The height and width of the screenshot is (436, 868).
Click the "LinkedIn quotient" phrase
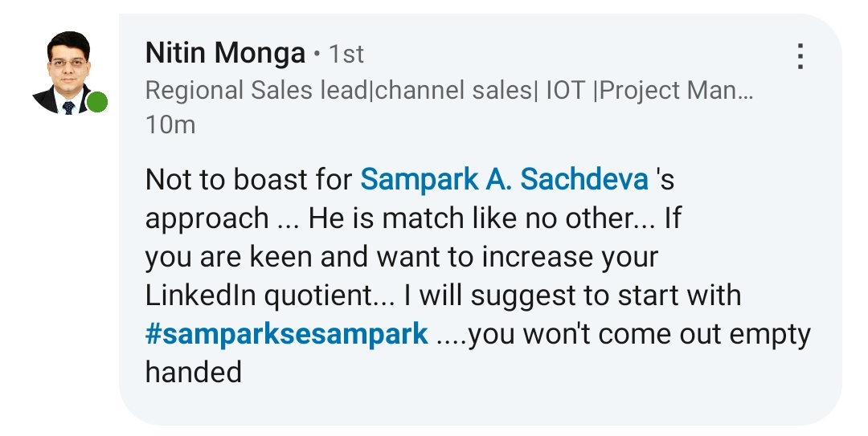pyautogui.click(x=264, y=295)
